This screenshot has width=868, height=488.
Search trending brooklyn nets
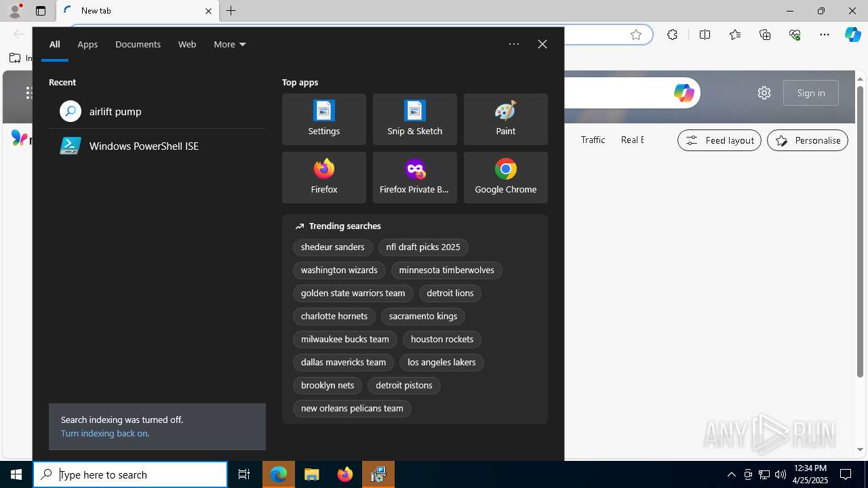[328, 386]
